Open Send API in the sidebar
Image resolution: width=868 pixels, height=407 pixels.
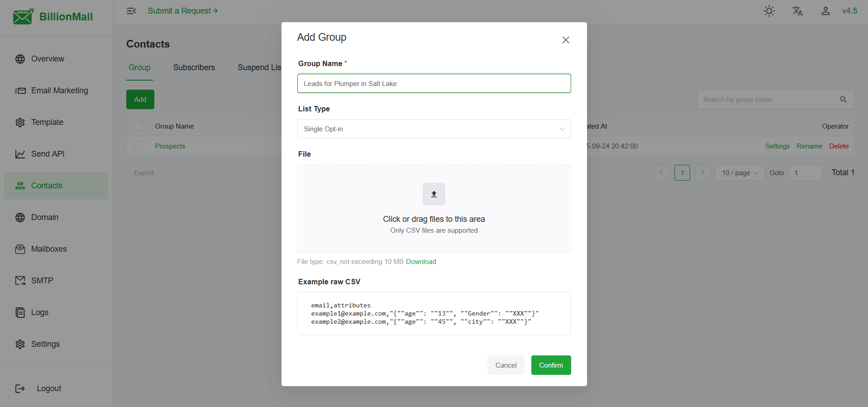56,154
